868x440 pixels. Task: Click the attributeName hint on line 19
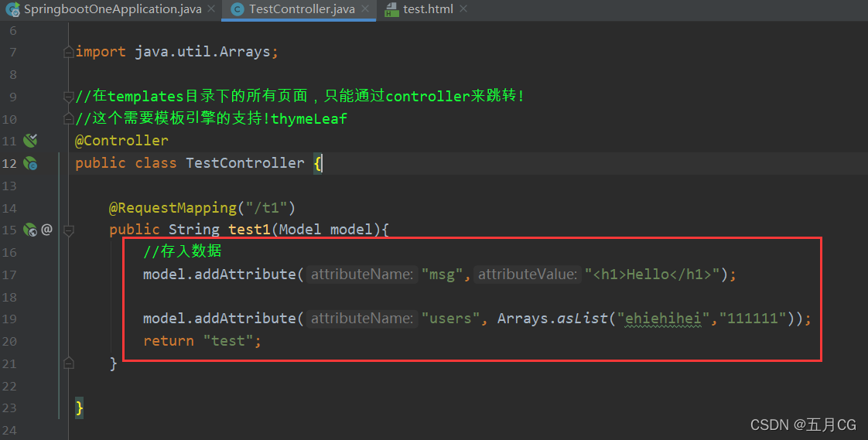coord(361,319)
